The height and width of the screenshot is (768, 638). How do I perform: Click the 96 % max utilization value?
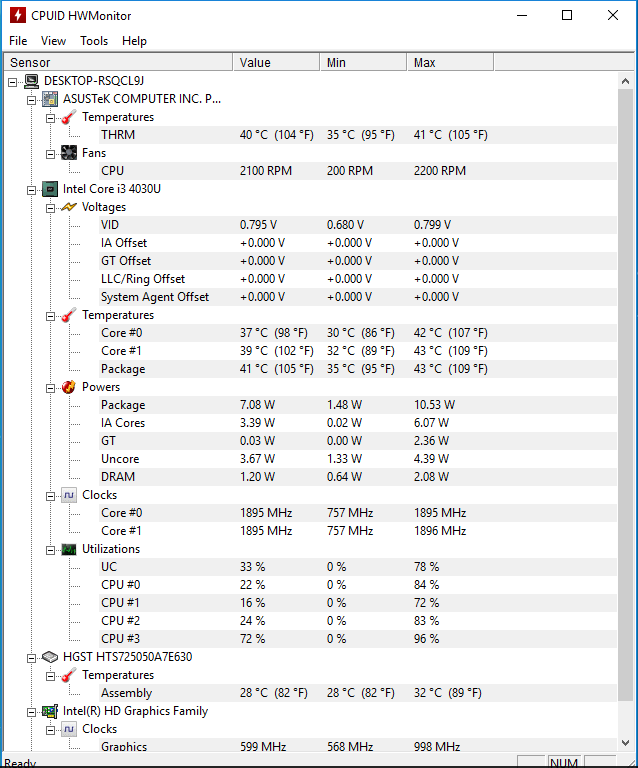(x=426, y=639)
